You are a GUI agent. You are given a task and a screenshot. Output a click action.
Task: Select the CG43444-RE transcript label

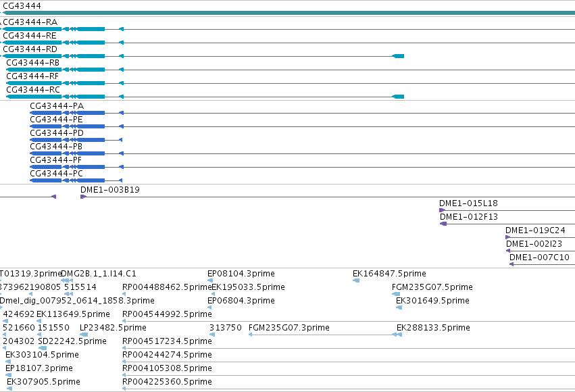point(30,36)
